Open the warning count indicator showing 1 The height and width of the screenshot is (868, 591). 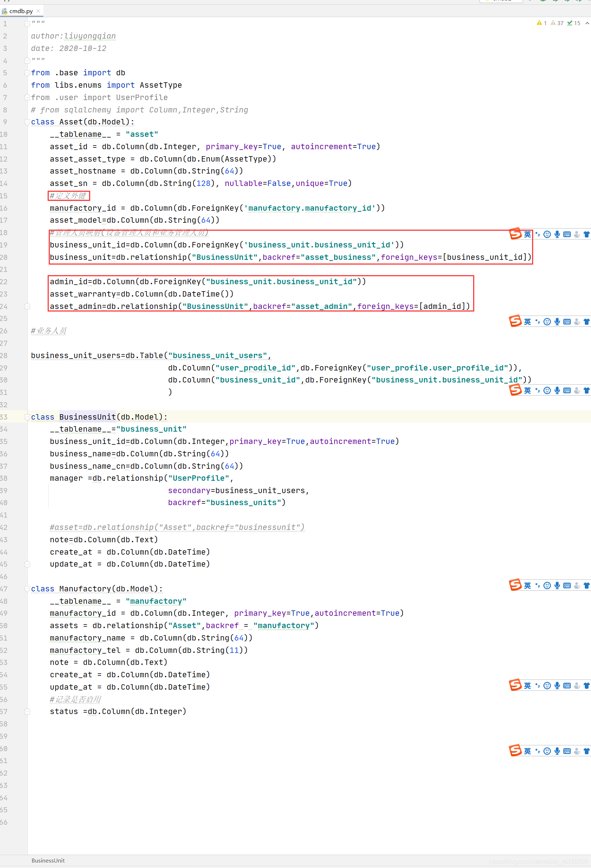point(541,23)
